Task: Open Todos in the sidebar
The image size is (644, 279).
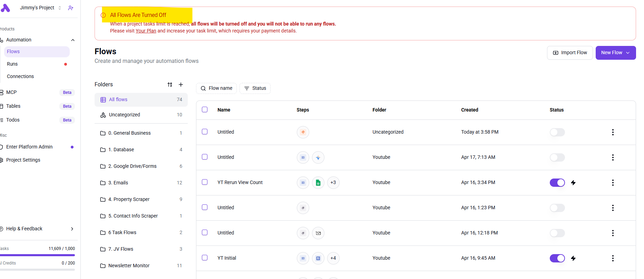Action: 37,120
